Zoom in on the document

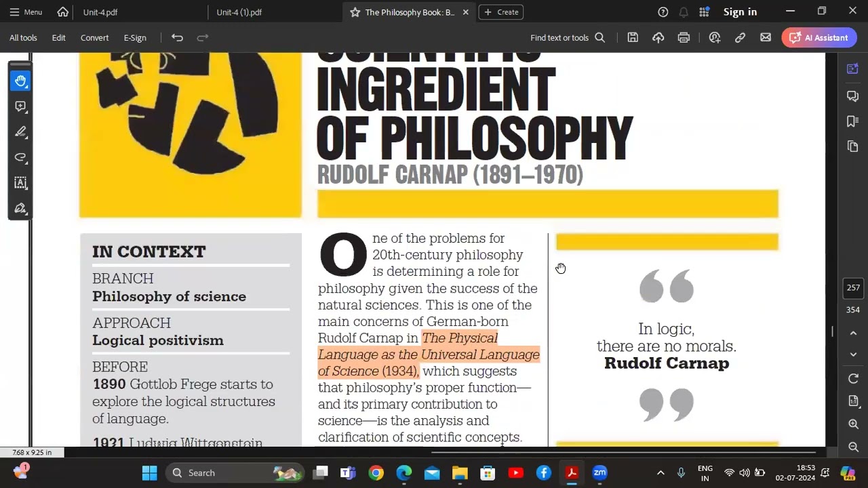coord(853,424)
